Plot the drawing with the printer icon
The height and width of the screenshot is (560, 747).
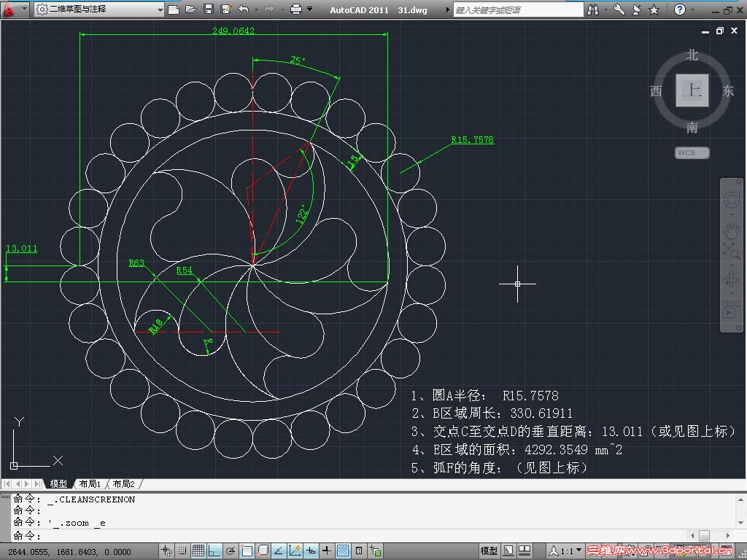(x=296, y=9)
